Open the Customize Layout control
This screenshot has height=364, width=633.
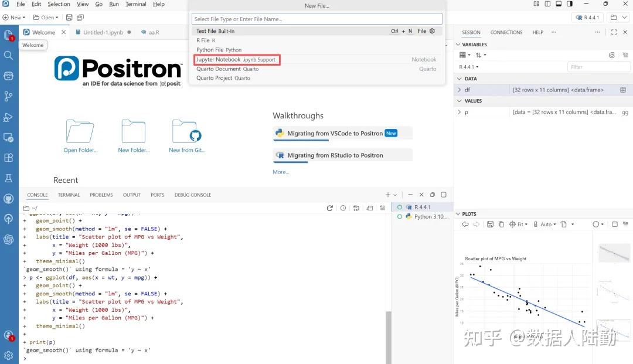pos(536,4)
